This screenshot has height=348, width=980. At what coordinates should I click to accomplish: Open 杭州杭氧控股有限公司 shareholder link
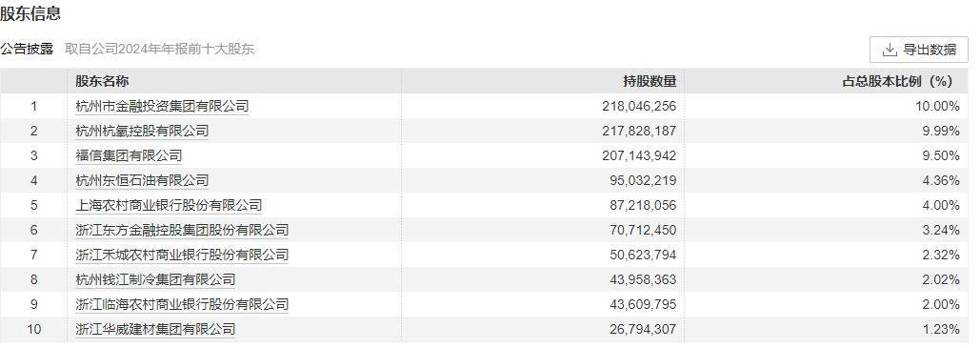click(142, 131)
